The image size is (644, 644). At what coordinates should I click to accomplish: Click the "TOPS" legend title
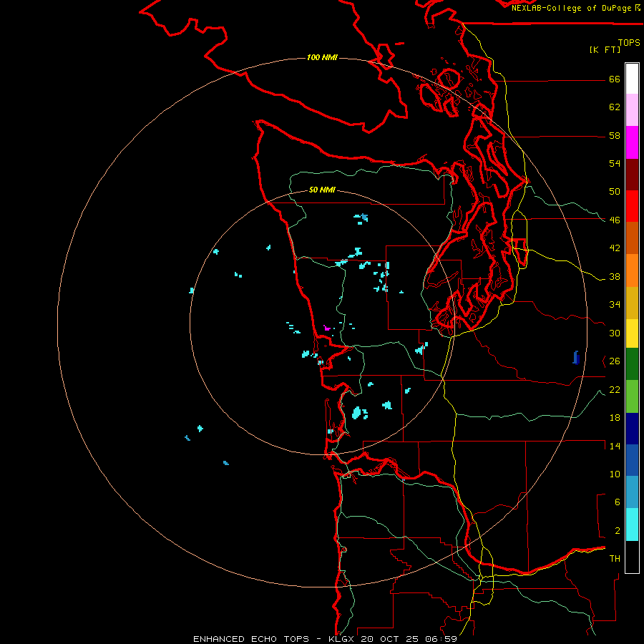(629, 42)
